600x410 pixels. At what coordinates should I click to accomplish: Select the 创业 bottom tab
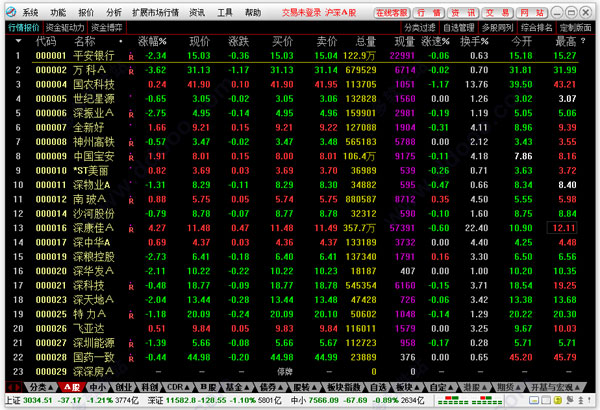click(123, 387)
